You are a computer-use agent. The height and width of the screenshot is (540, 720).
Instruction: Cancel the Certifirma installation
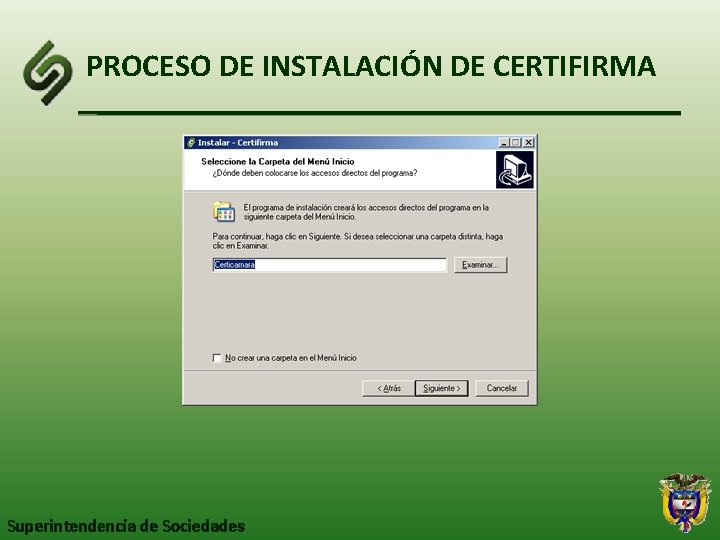pyautogui.click(x=501, y=388)
